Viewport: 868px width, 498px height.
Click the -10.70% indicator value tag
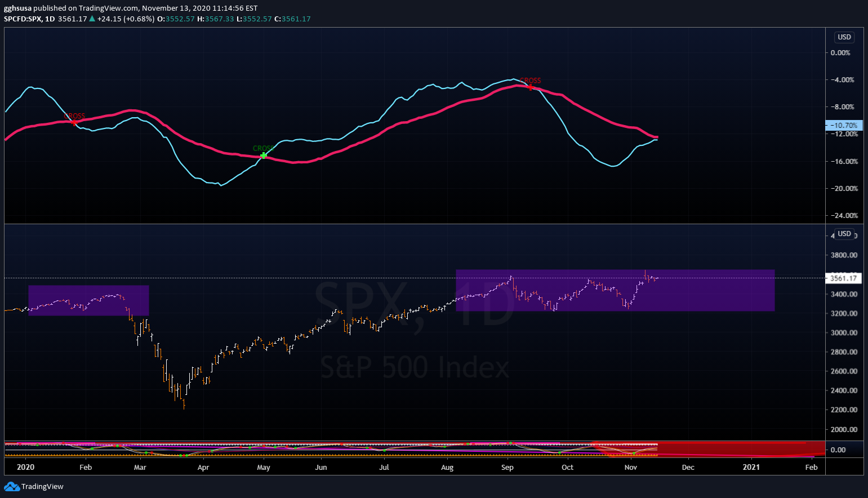pyautogui.click(x=844, y=126)
